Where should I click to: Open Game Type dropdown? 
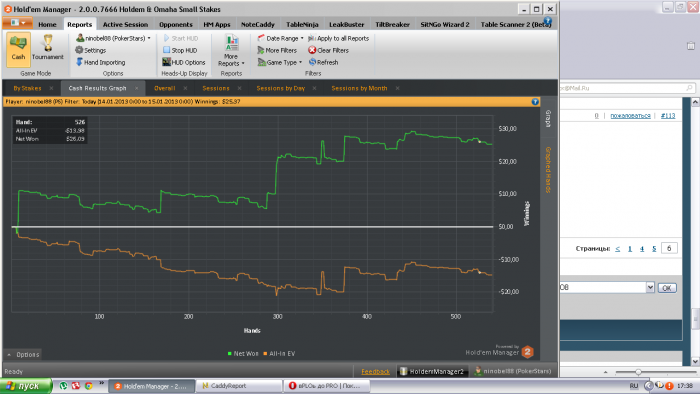(280, 62)
